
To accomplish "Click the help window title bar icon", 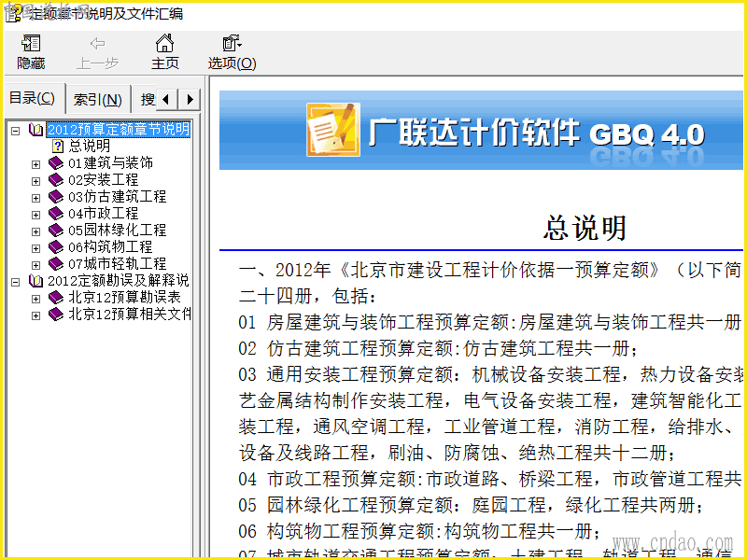I will point(13,13).
